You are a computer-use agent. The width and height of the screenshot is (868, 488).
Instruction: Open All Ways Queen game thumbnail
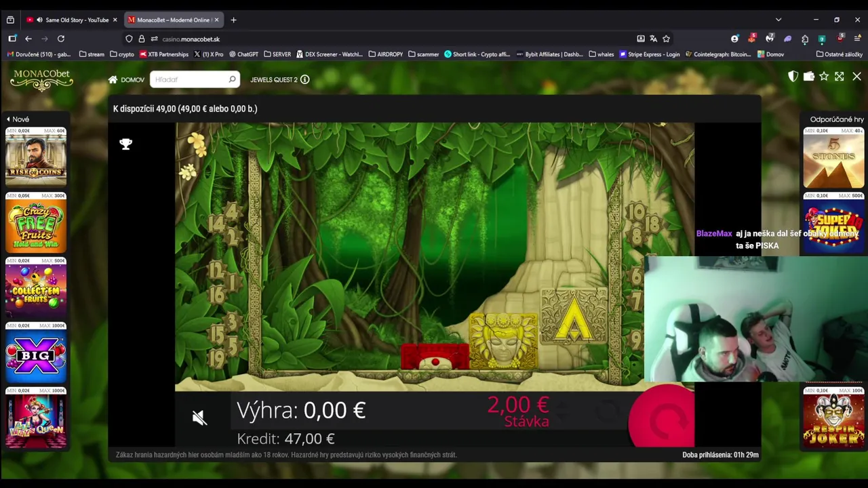pos(36,417)
